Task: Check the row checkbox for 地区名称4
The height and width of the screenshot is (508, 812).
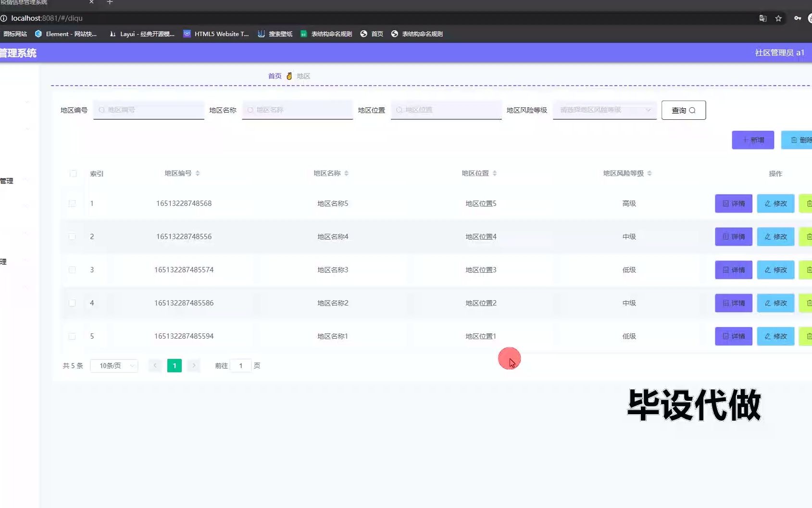Action: click(x=73, y=237)
